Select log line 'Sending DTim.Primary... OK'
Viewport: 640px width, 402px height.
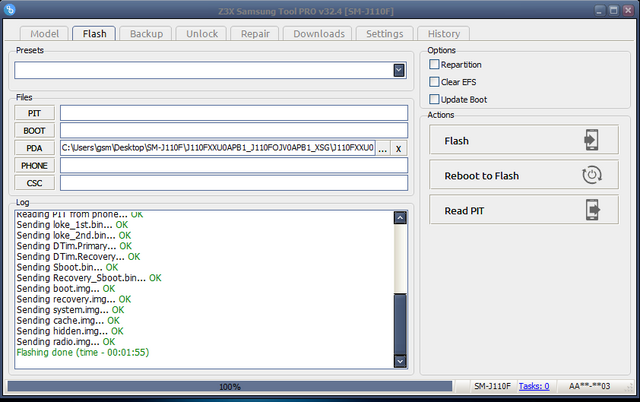[x=74, y=246]
